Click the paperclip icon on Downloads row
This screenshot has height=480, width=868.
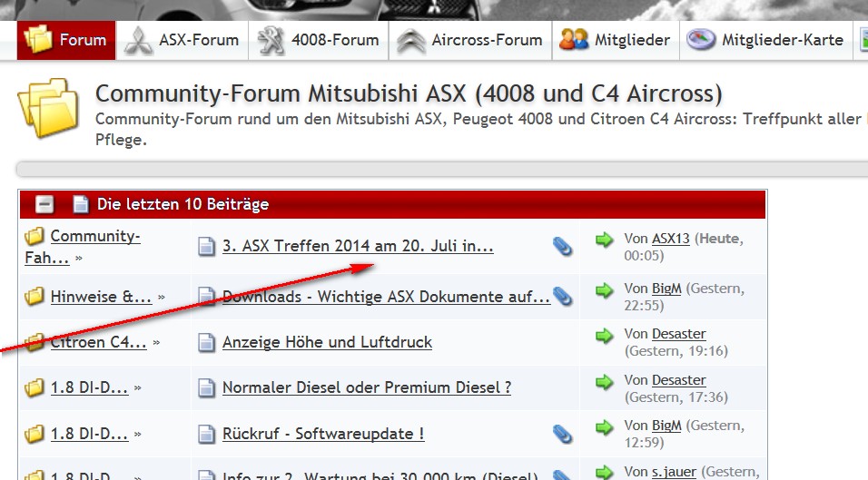[563, 296]
